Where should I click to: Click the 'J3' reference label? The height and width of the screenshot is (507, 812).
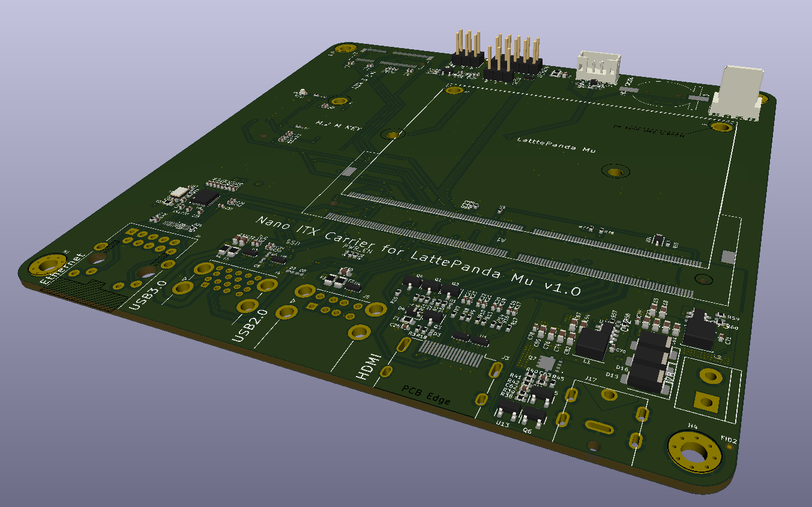505,358
